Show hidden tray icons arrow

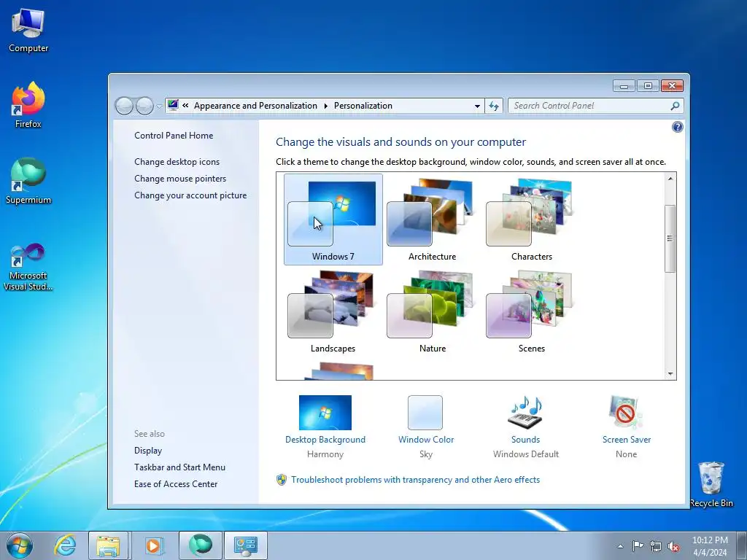pyautogui.click(x=620, y=546)
